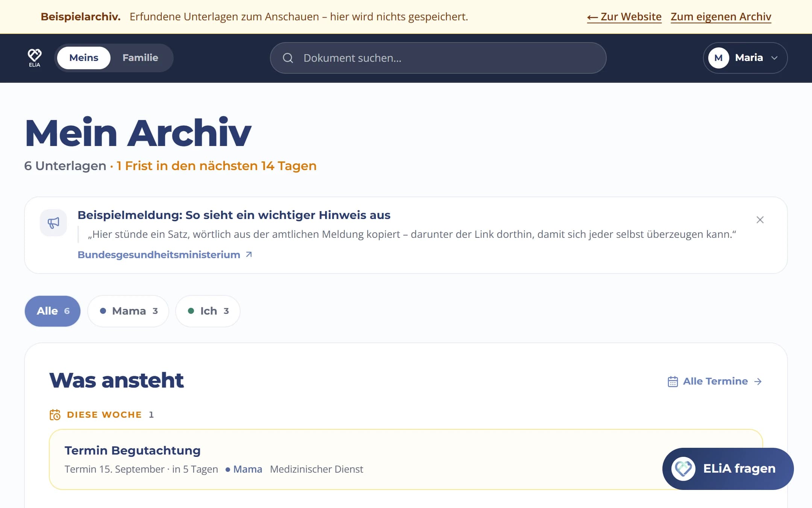812x508 pixels.
Task: Click Maria's M avatar circle
Action: [x=718, y=58]
